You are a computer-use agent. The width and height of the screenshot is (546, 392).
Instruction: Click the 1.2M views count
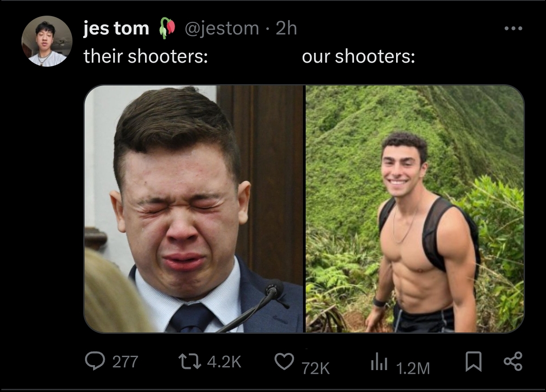[x=413, y=368]
